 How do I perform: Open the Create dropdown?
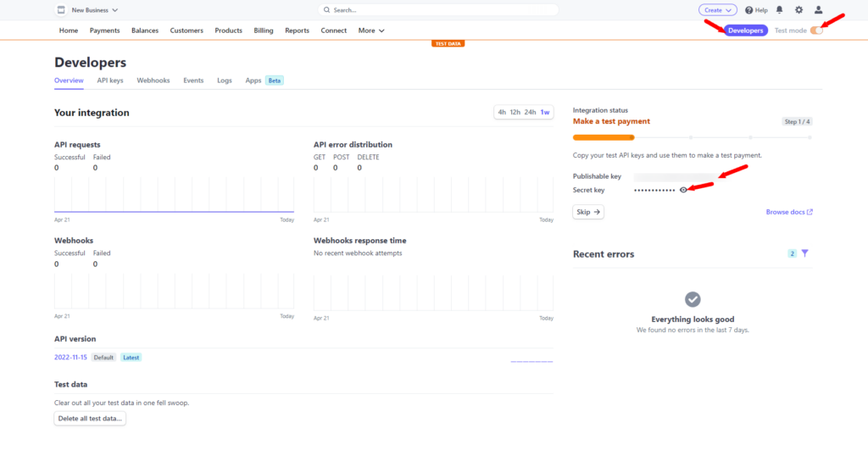[717, 10]
